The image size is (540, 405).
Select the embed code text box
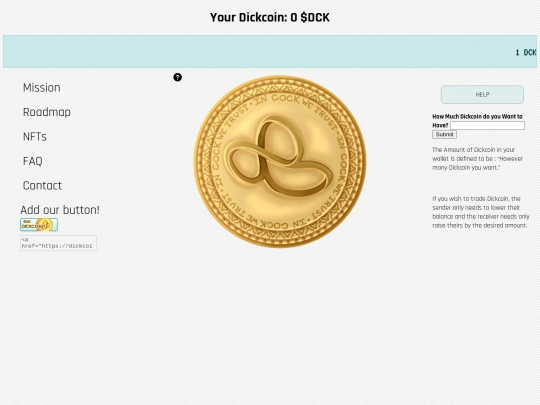[58, 243]
